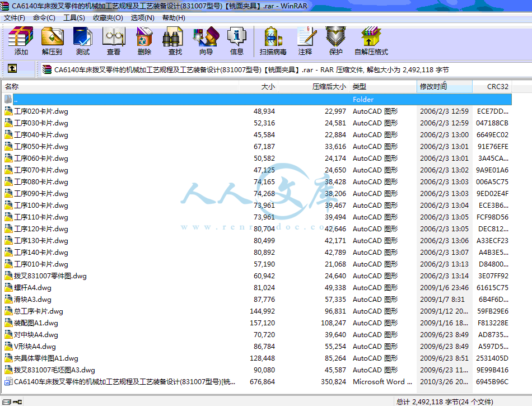532x406 pixels.
Task: Select file 工序060卡片.dwg
Action: click(x=41, y=158)
